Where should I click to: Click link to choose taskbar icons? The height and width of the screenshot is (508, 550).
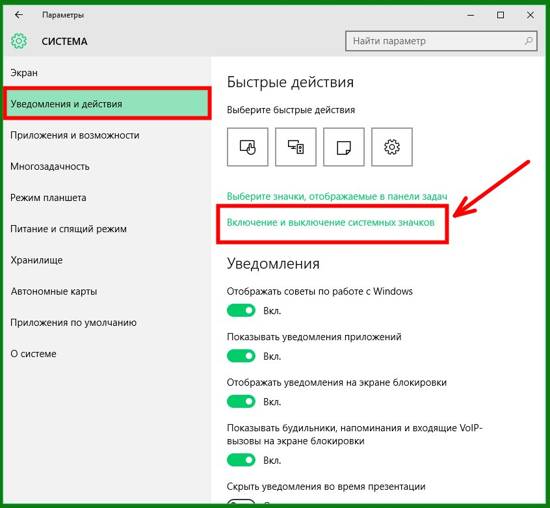point(337,196)
